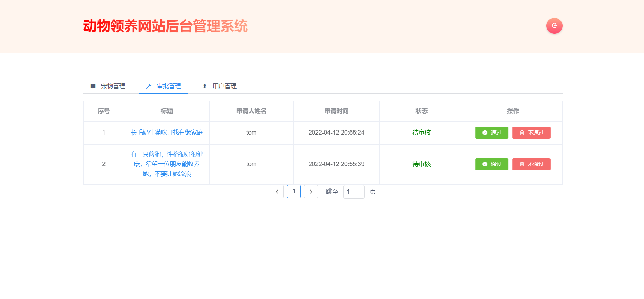
Task: Switch to the 用户管理 tab
Action: pyautogui.click(x=219, y=86)
